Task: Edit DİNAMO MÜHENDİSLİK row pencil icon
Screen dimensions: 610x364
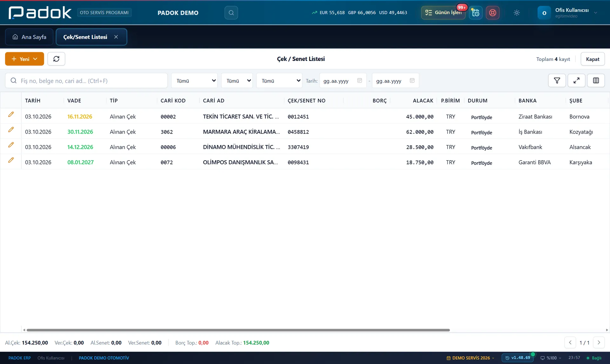Action: coord(11,145)
